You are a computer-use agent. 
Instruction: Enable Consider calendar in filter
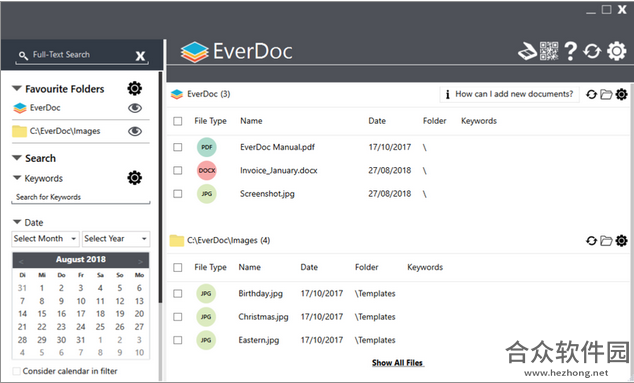click(17, 371)
